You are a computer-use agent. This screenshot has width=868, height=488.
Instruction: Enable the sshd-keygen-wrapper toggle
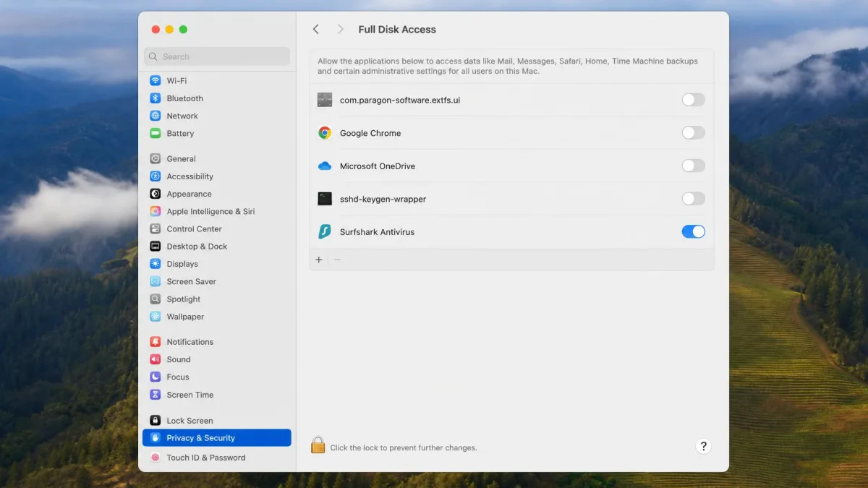pyautogui.click(x=693, y=199)
